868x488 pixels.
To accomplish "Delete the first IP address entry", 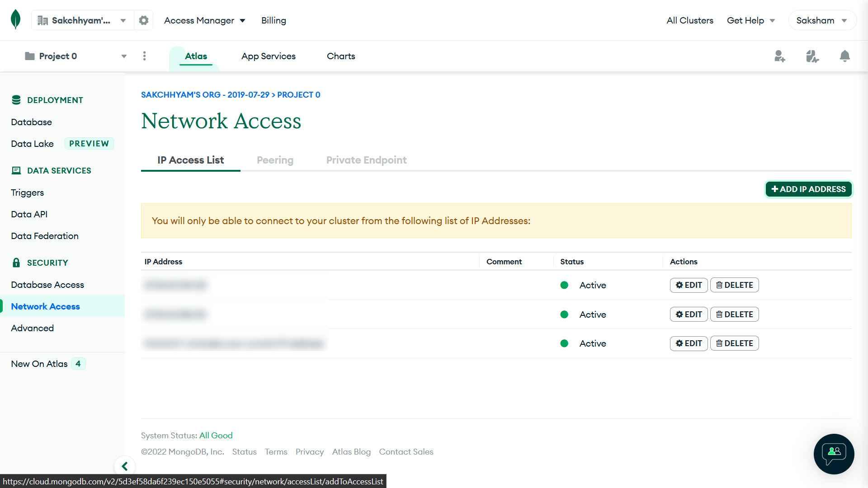I will pos(734,285).
